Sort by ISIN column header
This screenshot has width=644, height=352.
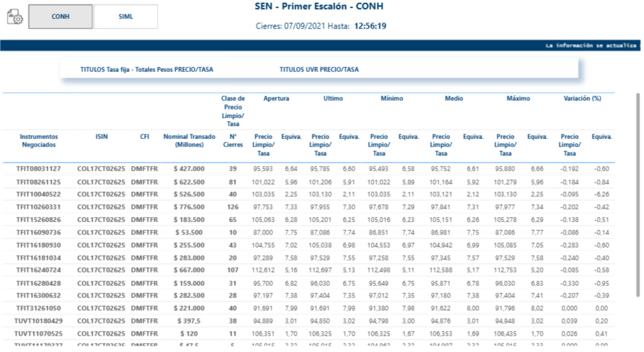[x=102, y=137]
